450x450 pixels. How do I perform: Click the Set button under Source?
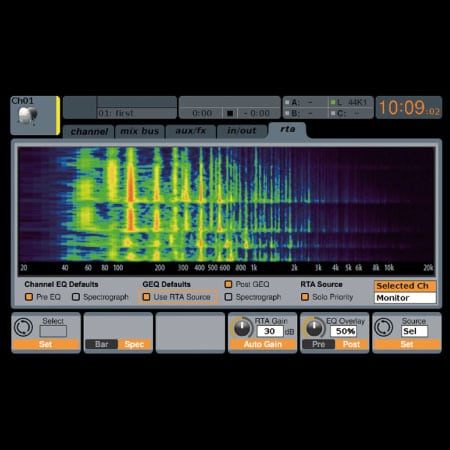point(407,344)
